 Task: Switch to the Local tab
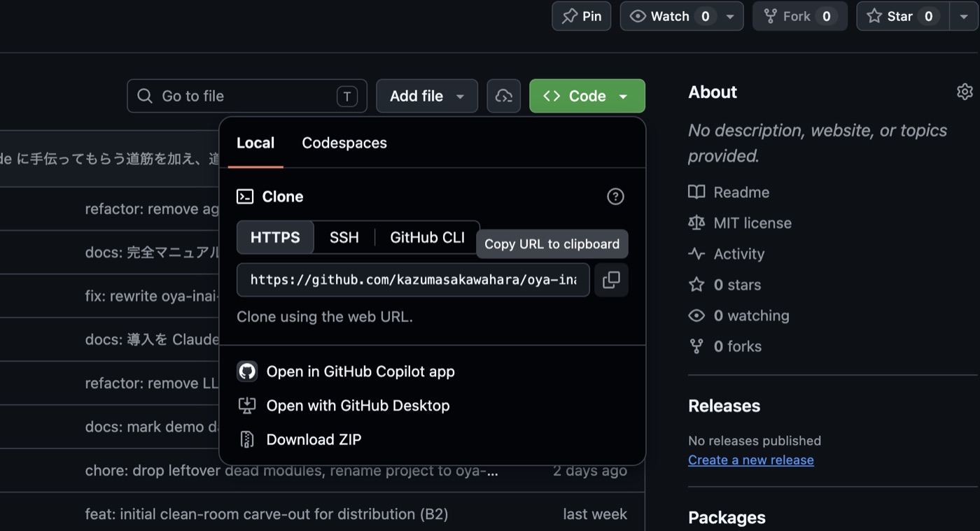[x=255, y=143]
